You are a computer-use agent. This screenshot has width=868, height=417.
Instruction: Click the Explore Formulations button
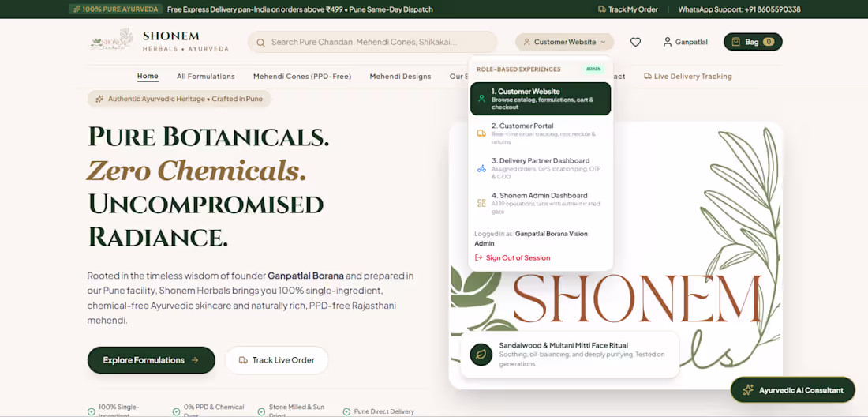pos(152,360)
